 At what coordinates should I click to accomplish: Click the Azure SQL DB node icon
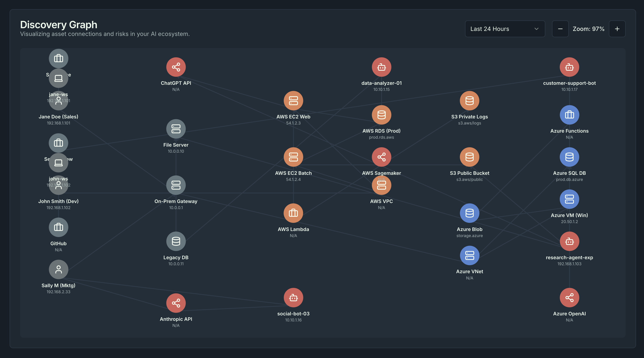[569, 157]
